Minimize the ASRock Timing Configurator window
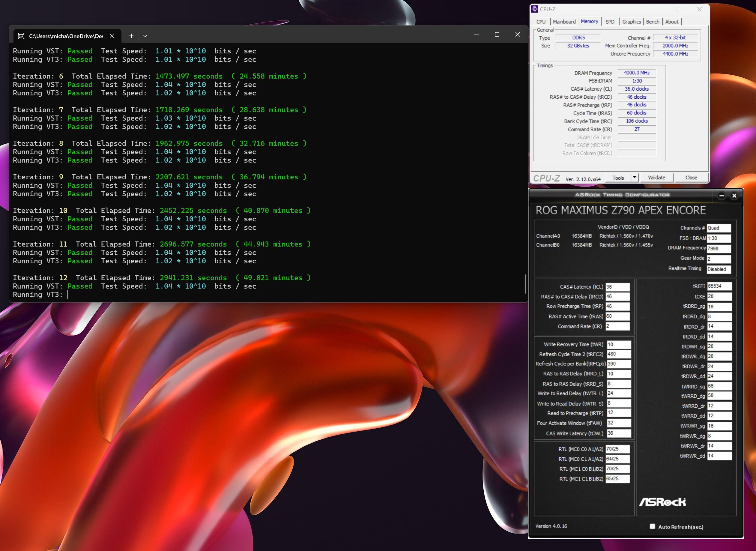Screen dimensions: 756x551 pyautogui.click(x=721, y=196)
